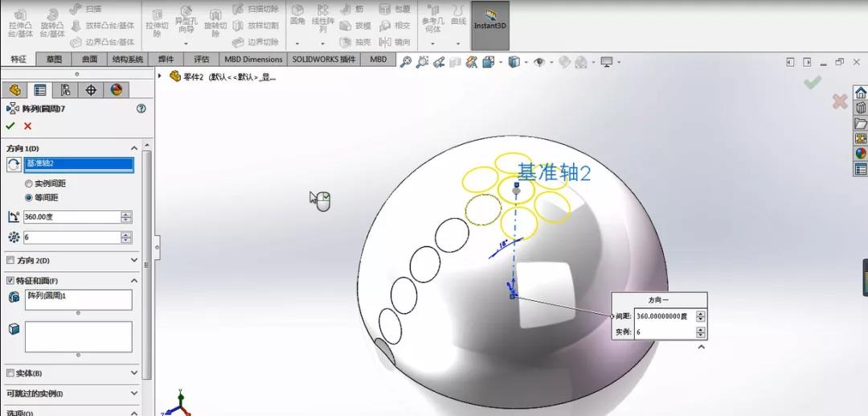This screenshot has width=868, height=416.
Task: Select the PropertyManager panel tab icon
Action: pyautogui.click(x=40, y=90)
